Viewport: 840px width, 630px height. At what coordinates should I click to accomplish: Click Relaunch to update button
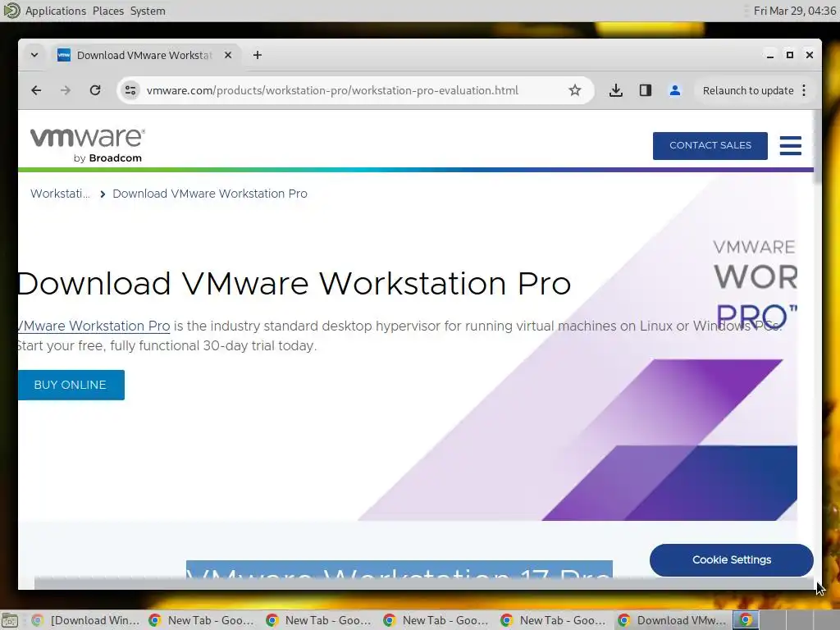coord(748,90)
